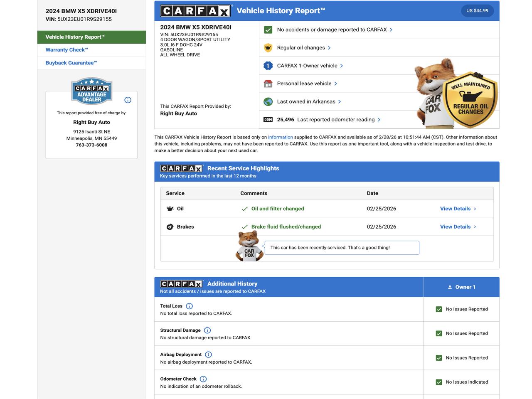Open the Warranty Check tab
Screen dimensions: 532x399
click(x=66, y=50)
